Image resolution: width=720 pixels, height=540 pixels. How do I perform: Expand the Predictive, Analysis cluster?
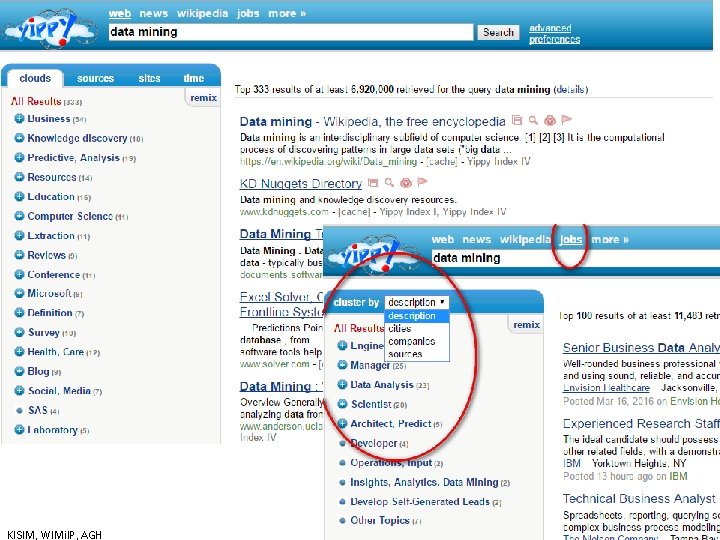[x=19, y=158]
